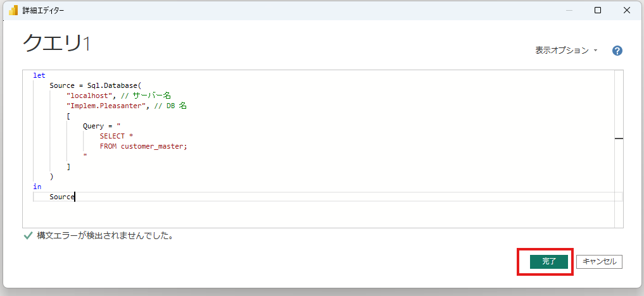This screenshot has width=644, height=296.
Task: Open help via the blue question mark icon
Action: [617, 51]
